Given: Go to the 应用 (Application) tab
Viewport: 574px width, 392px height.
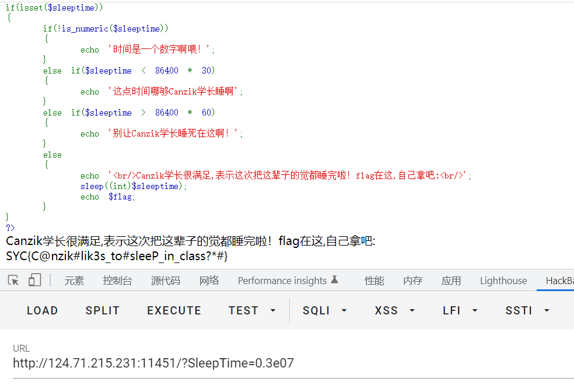Looking at the screenshot, I should (x=451, y=281).
